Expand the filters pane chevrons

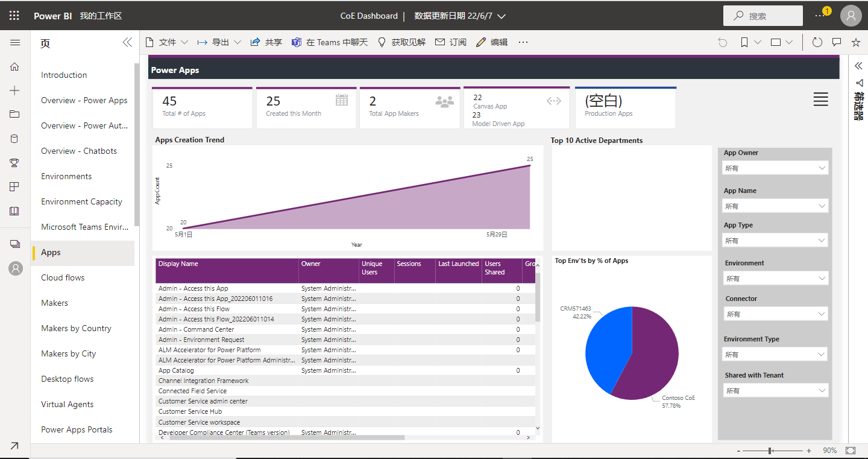pyautogui.click(x=858, y=66)
